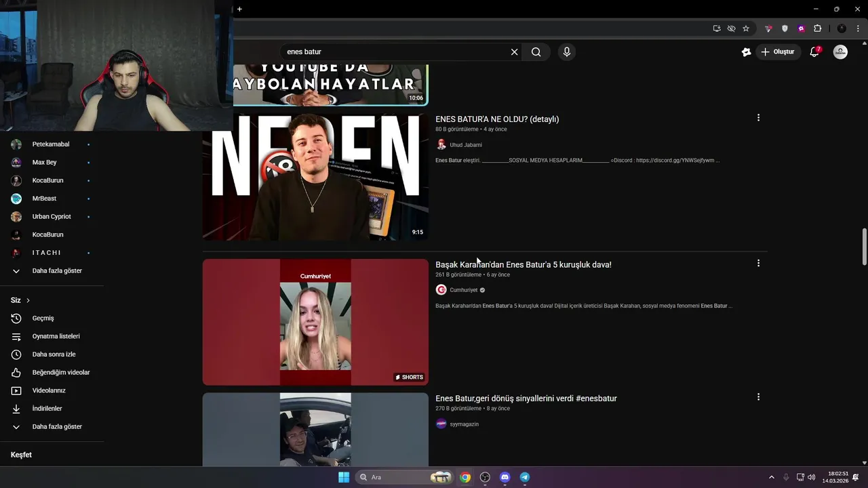Viewport: 868px width, 488px height.
Task: Open options menu for geri dönüş sinyallerini video
Action: click(x=758, y=397)
